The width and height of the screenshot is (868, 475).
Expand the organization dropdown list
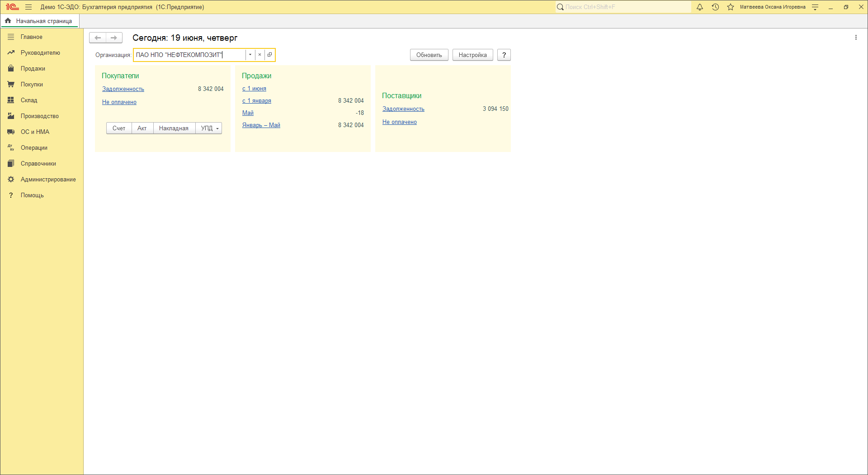pos(250,55)
